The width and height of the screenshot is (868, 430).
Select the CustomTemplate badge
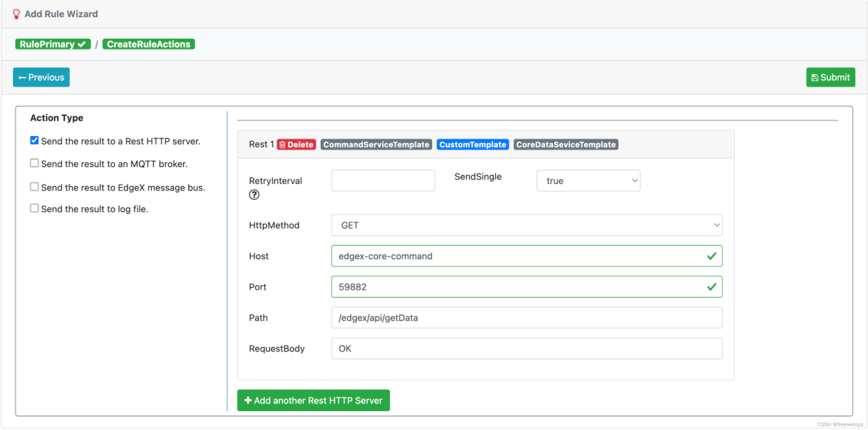[x=472, y=144]
